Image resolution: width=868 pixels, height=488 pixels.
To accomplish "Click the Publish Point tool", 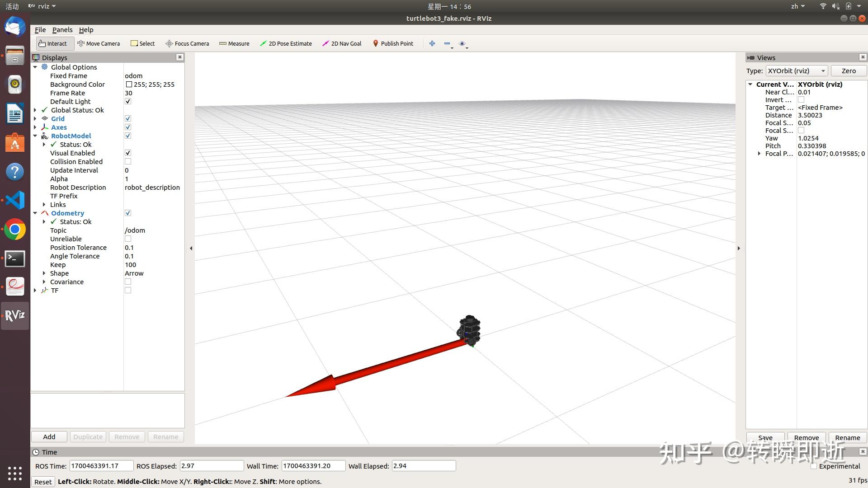I will coord(393,43).
